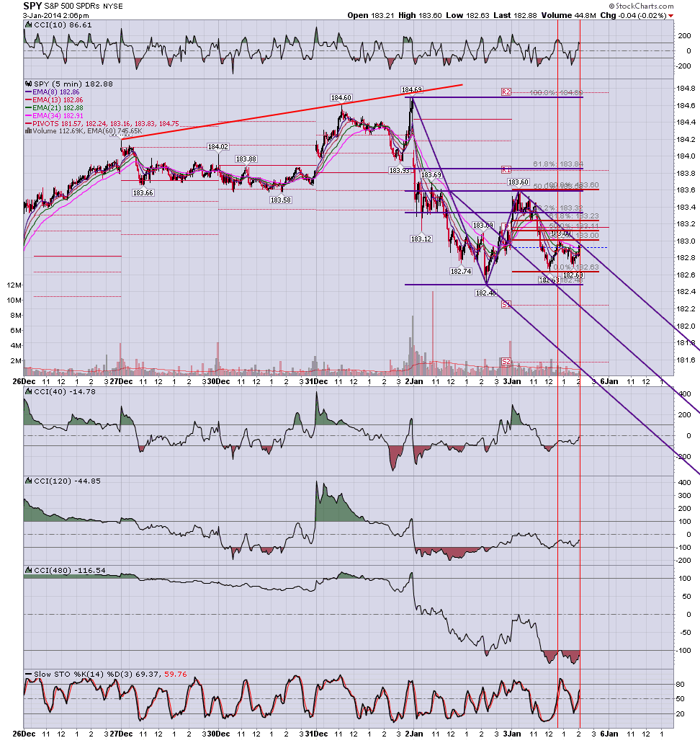The height and width of the screenshot is (743, 700).
Task: Click the 183.58 low price annotation
Action: 280,200
